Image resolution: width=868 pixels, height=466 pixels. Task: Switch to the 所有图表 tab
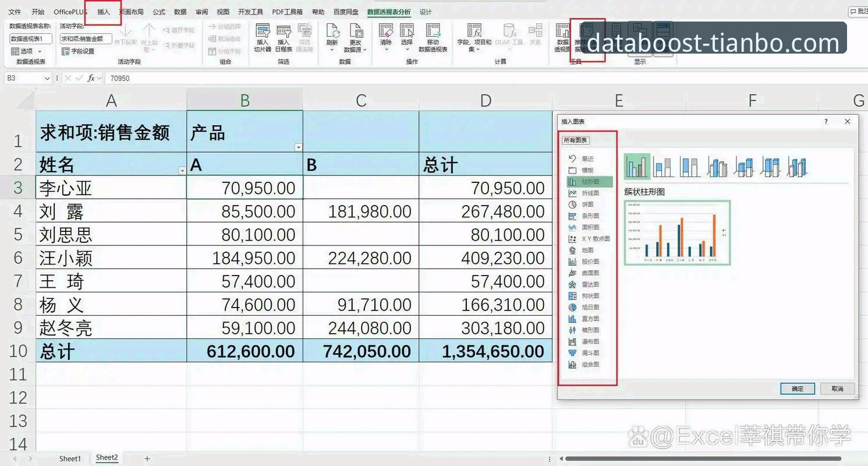[x=575, y=140]
